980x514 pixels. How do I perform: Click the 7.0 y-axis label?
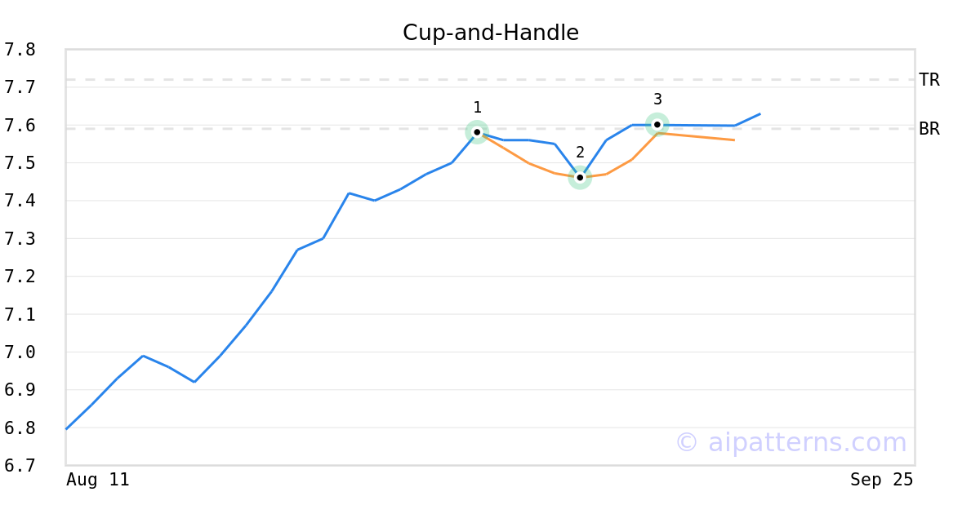tap(20, 352)
